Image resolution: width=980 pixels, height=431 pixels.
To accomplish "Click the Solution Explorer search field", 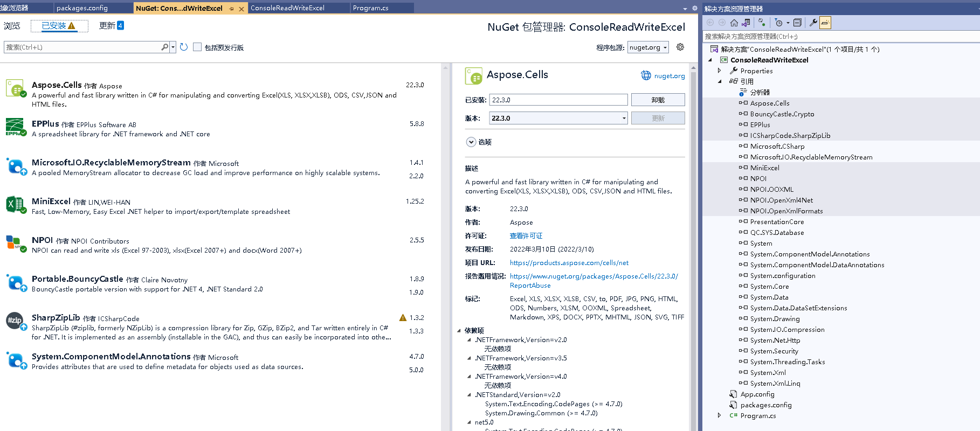I will (841, 36).
